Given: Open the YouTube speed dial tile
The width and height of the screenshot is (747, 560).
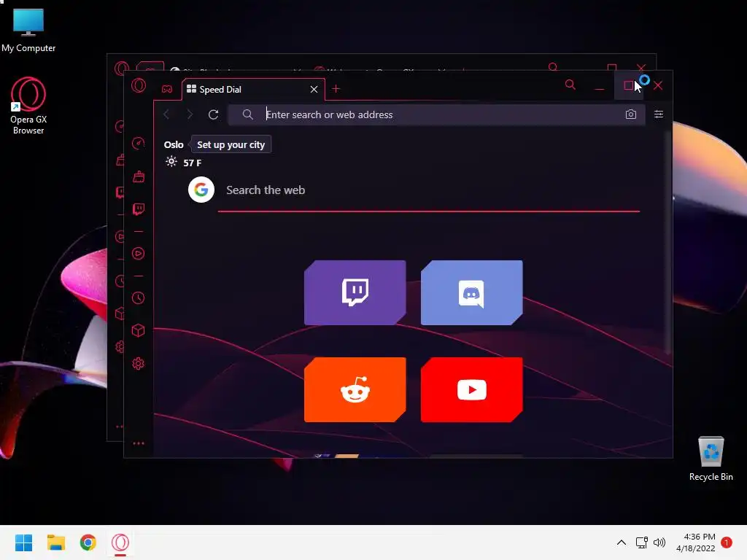Looking at the screenshot, I should [472, 389].
